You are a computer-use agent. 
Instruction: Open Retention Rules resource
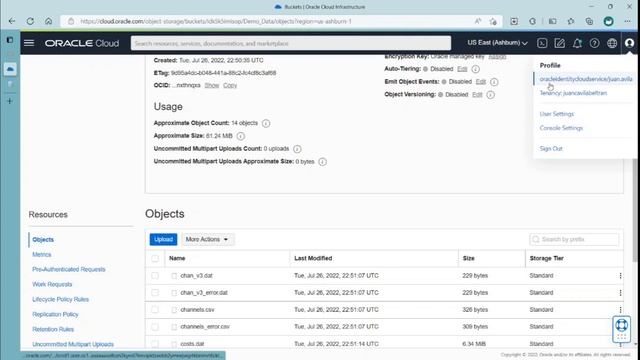click(x=53, y=329)
